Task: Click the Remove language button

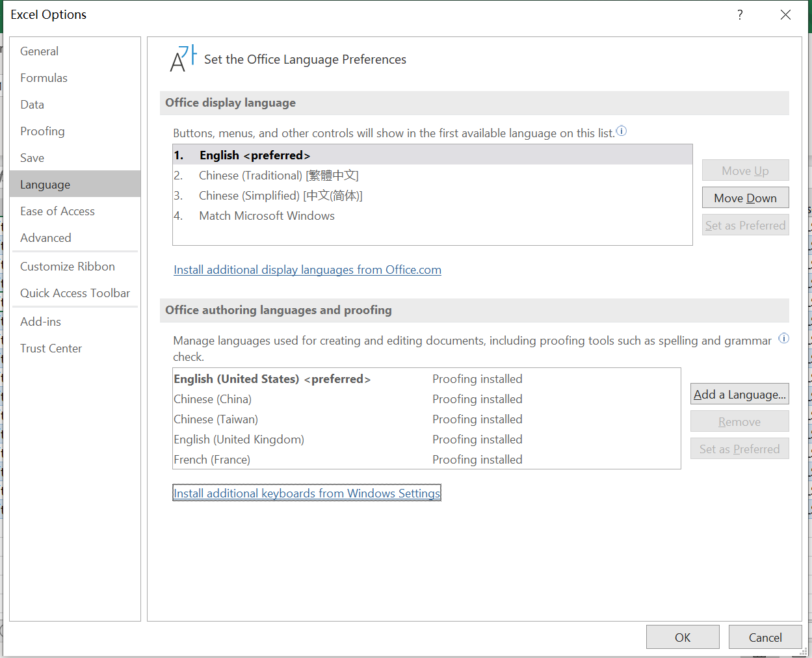Action: point(739,421)
